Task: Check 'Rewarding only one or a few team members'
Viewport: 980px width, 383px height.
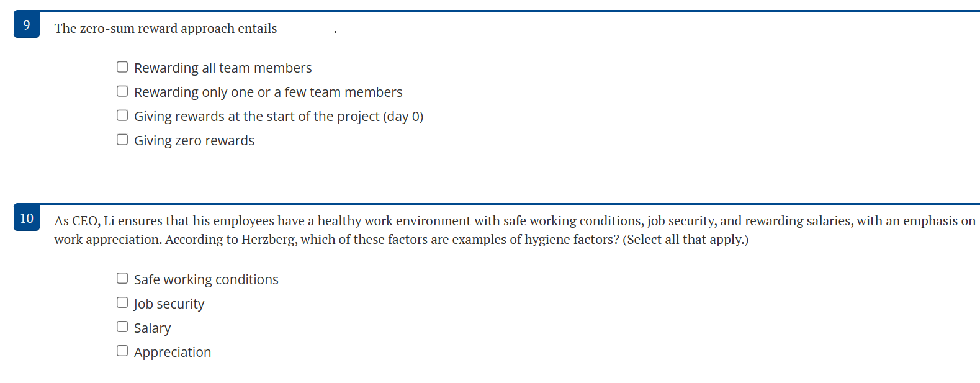Action: pyautogui.click(x=122, y=91)
